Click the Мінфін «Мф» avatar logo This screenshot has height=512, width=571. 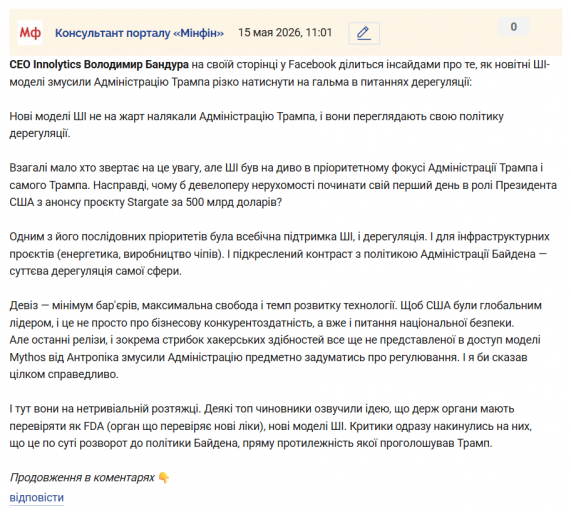pyautogui.click(x=30, y=33)
